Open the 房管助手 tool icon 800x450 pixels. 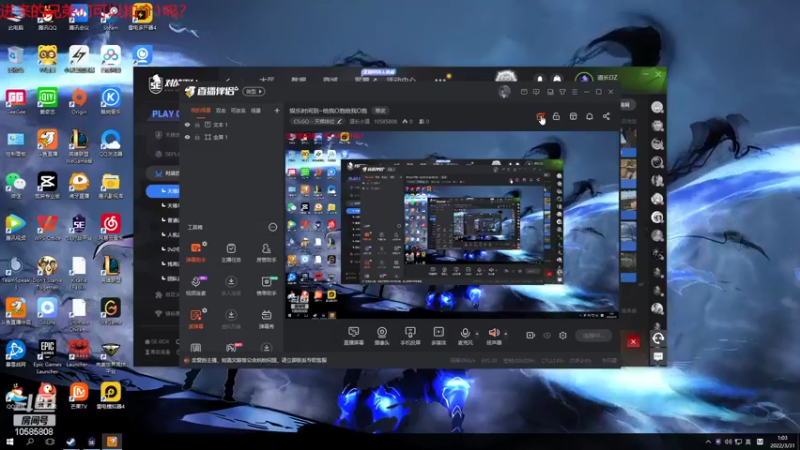266,252
